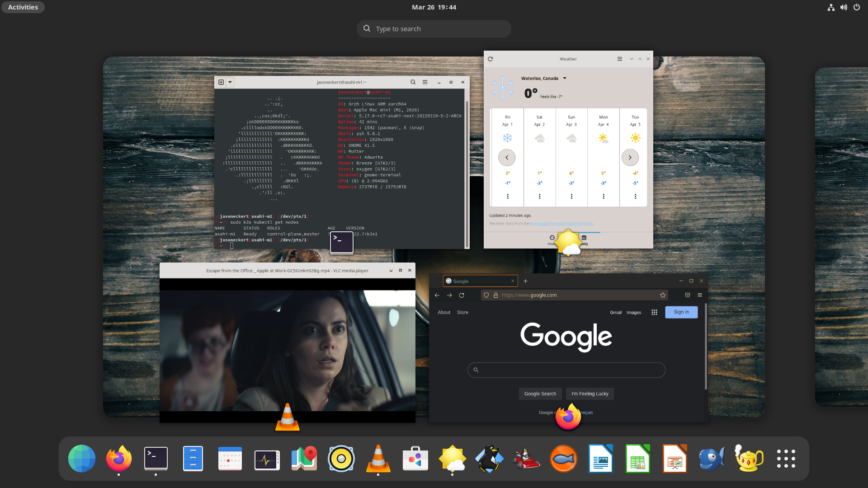This screenshot has height=488, width=868.
Task: Open the Gmail link on Google
Action: (x=616, y=313)
